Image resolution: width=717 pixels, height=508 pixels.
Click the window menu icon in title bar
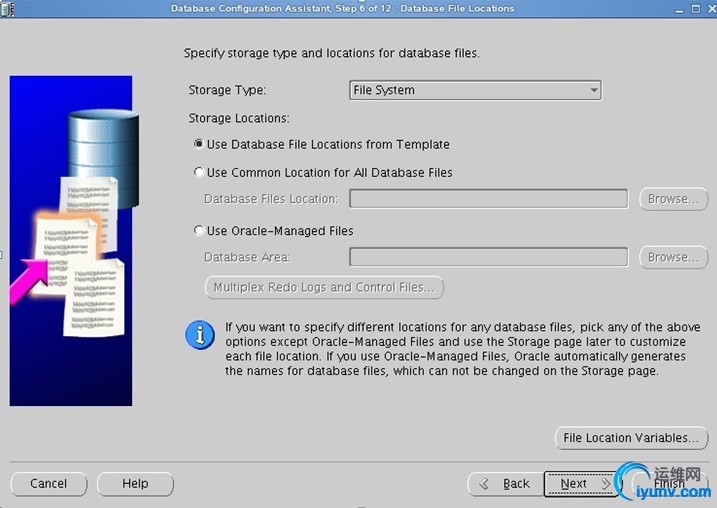[x=7, y=8]
